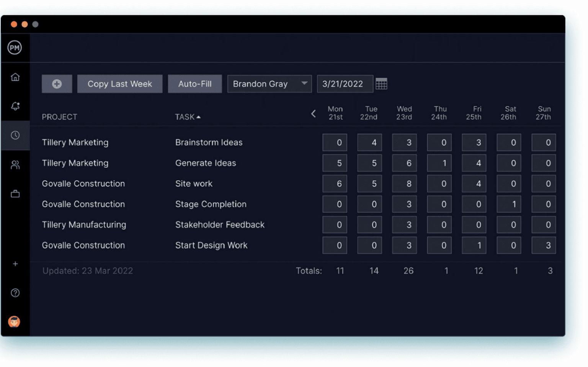The width and height of the screenshot is (588, 367).
Task: Click the PROJECT column header
Action: pyautogui.click(x=60, y=117)
